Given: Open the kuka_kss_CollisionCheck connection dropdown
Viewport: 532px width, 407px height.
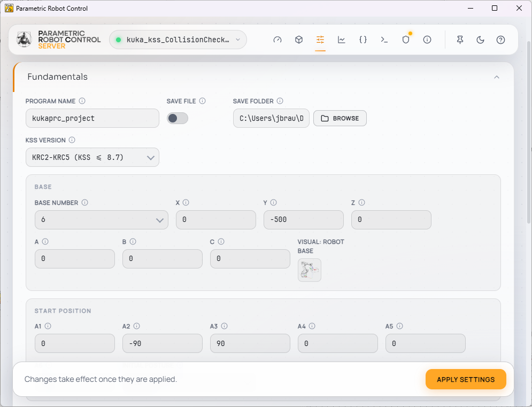Looking at the screenshot, I should coord(178,40).
